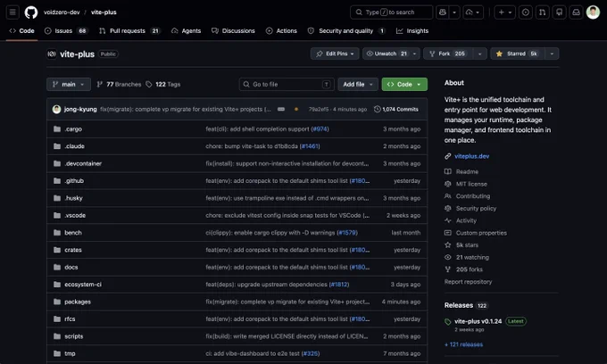
Task: Open the tmp folder
Action: click(x=70, y=353)
